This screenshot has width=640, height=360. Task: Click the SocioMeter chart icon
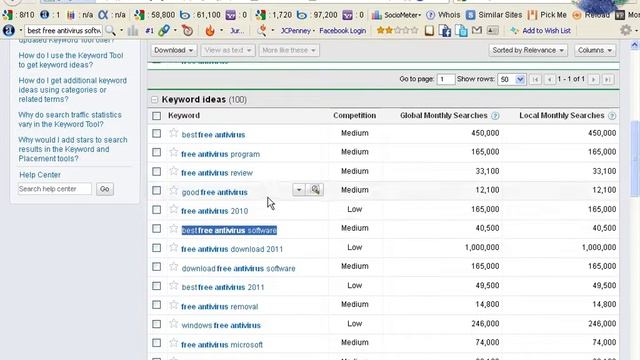(376, 15)
